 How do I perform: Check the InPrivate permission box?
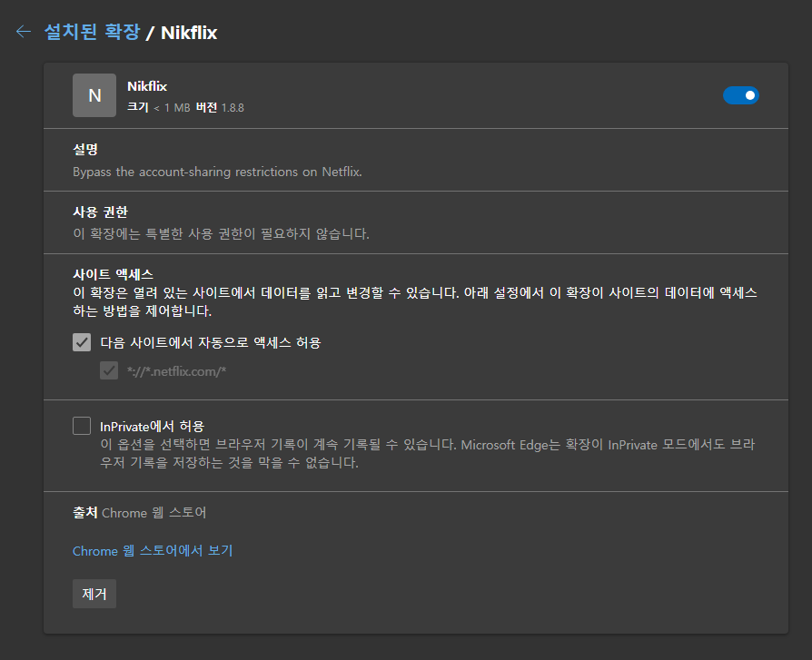pos(82,426)
